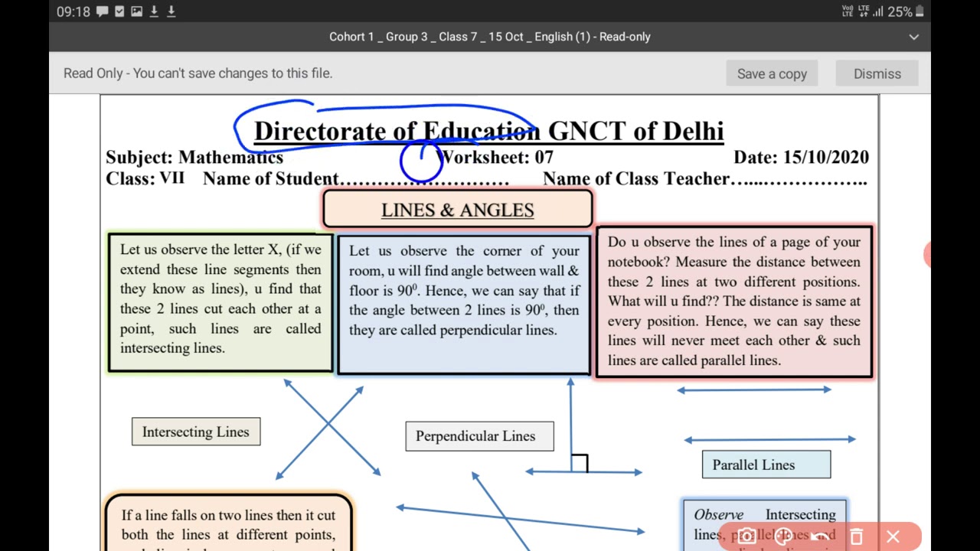
Task: Tap the orange box 'If a line falls on two lines'
Action: point(228,523)
